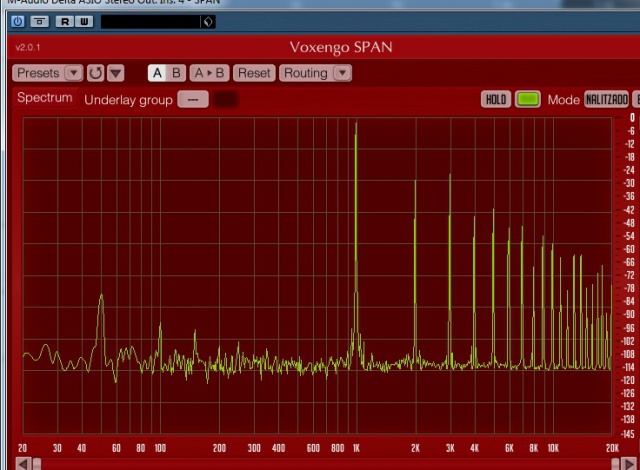Click the left scroll arrow below the spectrum
The image size is (640, 470).
(23, 464)
